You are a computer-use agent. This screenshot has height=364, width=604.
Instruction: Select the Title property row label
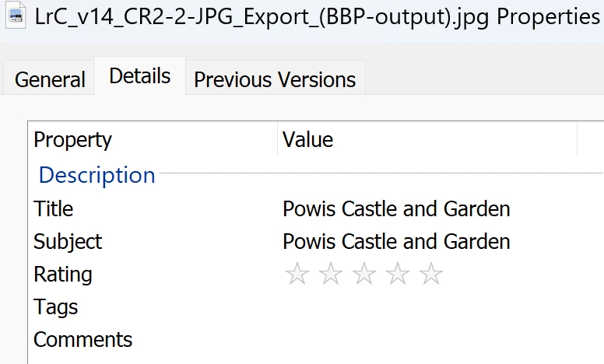tap(54, 209)
